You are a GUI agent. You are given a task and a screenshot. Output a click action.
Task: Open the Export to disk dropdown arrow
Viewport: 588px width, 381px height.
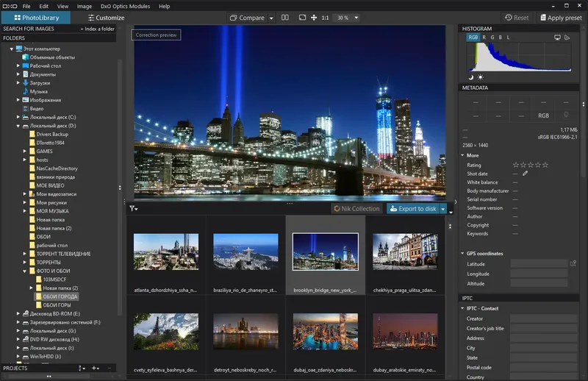442,209
